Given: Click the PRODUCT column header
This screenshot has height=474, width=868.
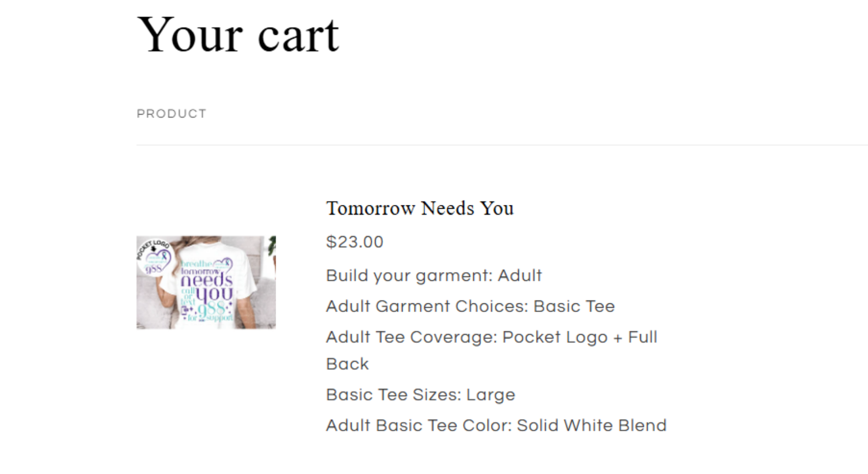Looking at the screenshot, I should pos(172,114).
